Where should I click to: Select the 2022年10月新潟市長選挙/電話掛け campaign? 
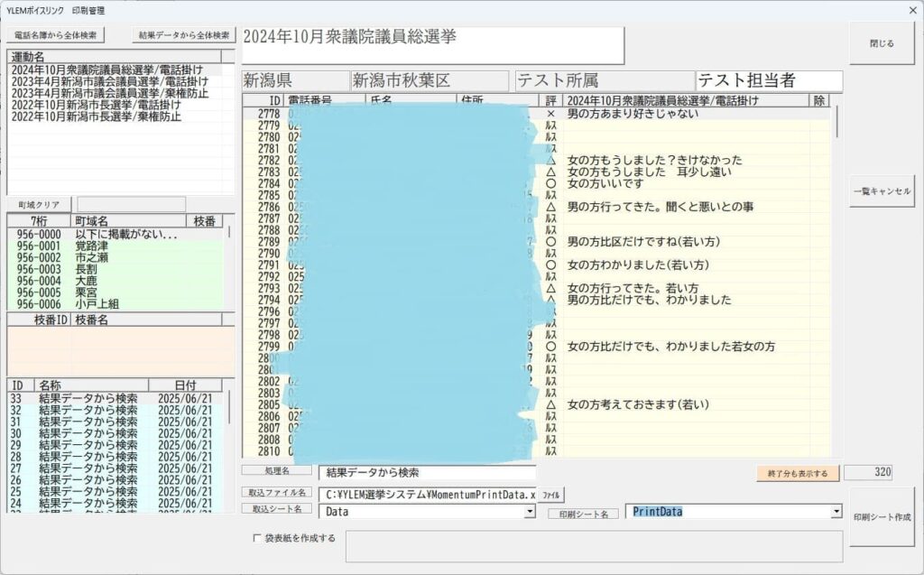[96, 105]
